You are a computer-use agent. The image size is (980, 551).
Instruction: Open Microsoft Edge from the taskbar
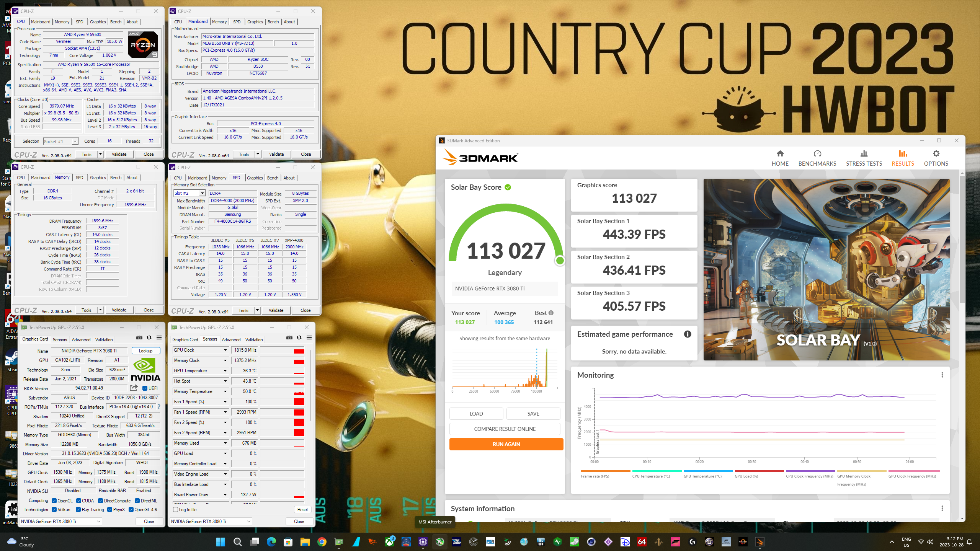[x=271, y=542]
